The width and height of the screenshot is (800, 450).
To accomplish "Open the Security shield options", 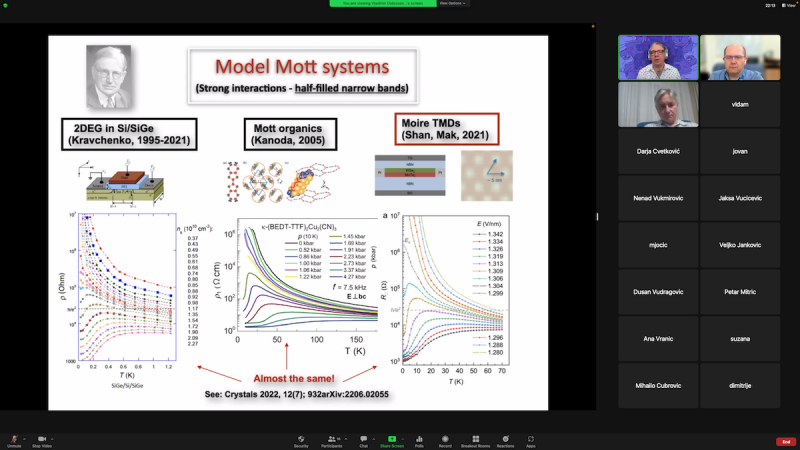I will click(301, 438).
